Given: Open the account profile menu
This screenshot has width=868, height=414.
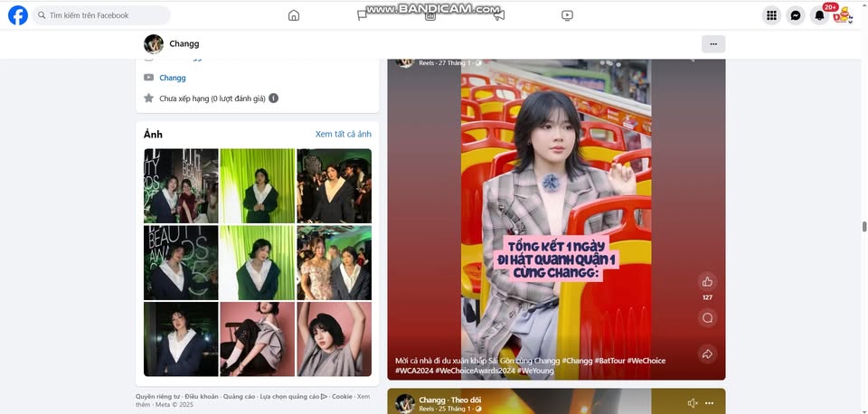Looking at the screenshot, I should [843, 15].
